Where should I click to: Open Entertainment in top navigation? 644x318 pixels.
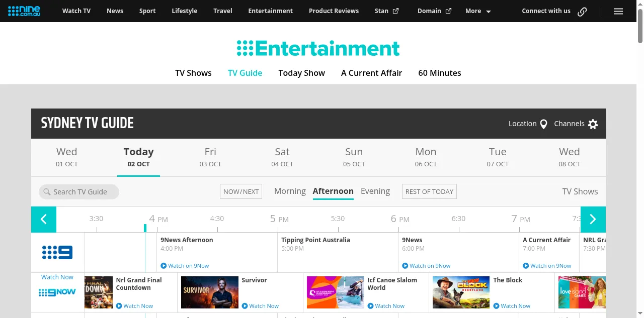(270, 11)
